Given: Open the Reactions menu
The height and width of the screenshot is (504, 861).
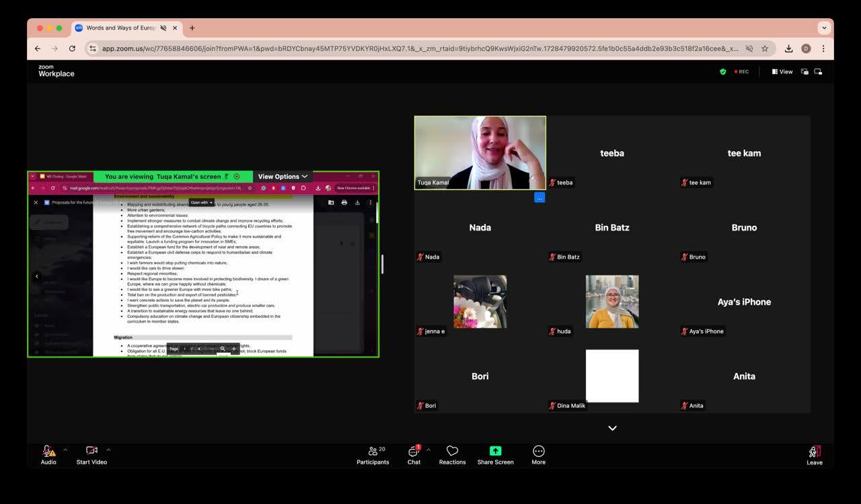Looking at the screenshot, I should (x=452, y=455).
